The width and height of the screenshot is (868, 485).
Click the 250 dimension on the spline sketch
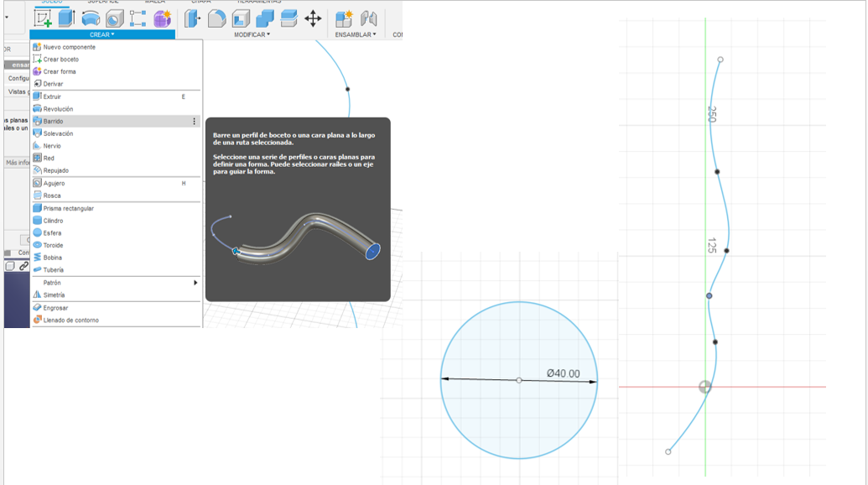[x=712, y=114]
